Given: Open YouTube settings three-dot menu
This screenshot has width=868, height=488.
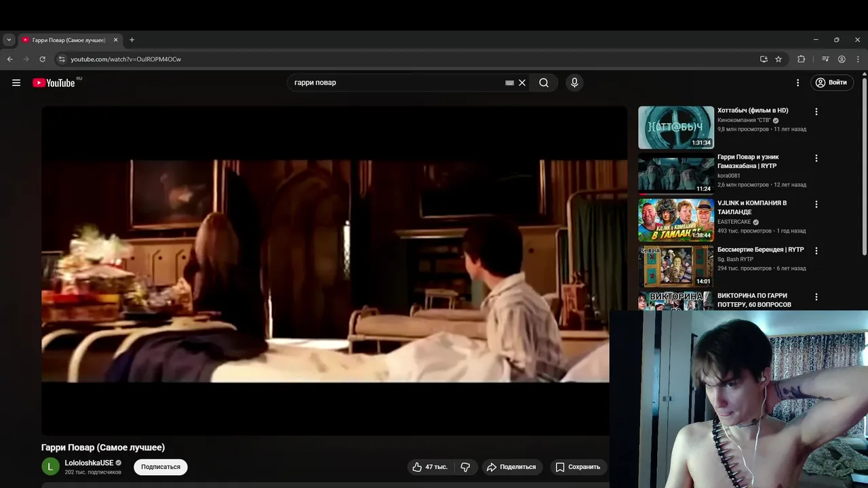Looking at the screenshot, I should (x=797, y=83).
